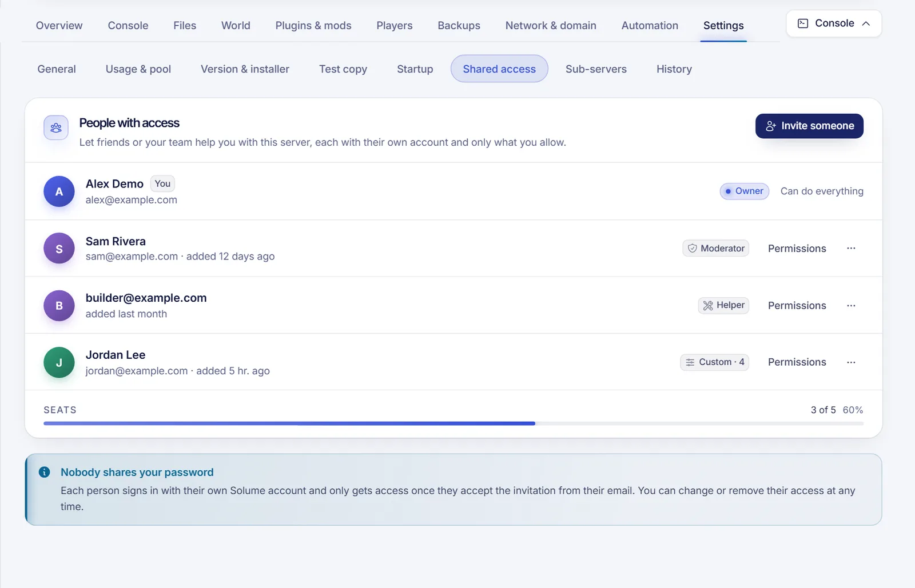Click the Nobody shares your password heading
The height and width of the screenshot is (588, 915).
point(137,473)
